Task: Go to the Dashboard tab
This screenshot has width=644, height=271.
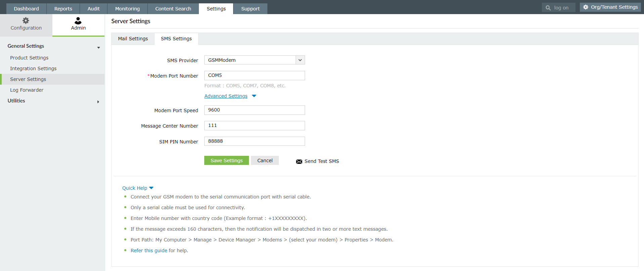Action: coord(26,9)
